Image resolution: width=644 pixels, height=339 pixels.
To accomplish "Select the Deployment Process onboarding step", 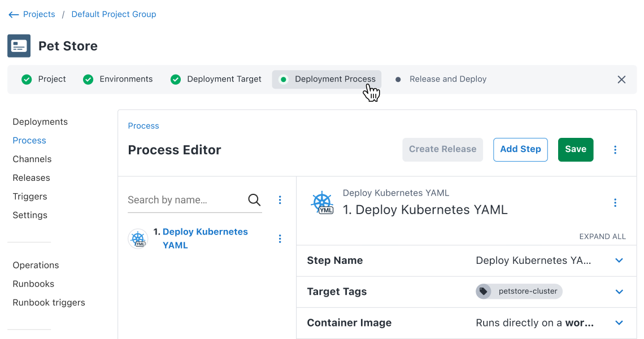I will pos(327,79).
